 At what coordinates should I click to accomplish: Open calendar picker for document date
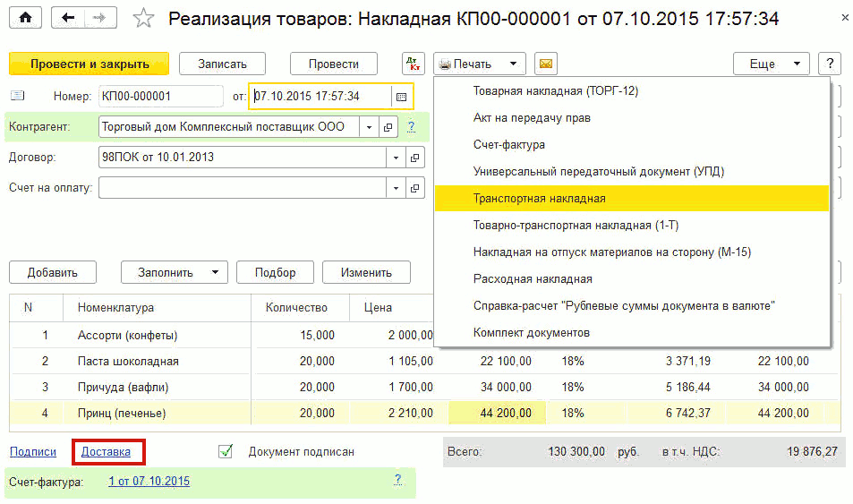tap(402, 97)
